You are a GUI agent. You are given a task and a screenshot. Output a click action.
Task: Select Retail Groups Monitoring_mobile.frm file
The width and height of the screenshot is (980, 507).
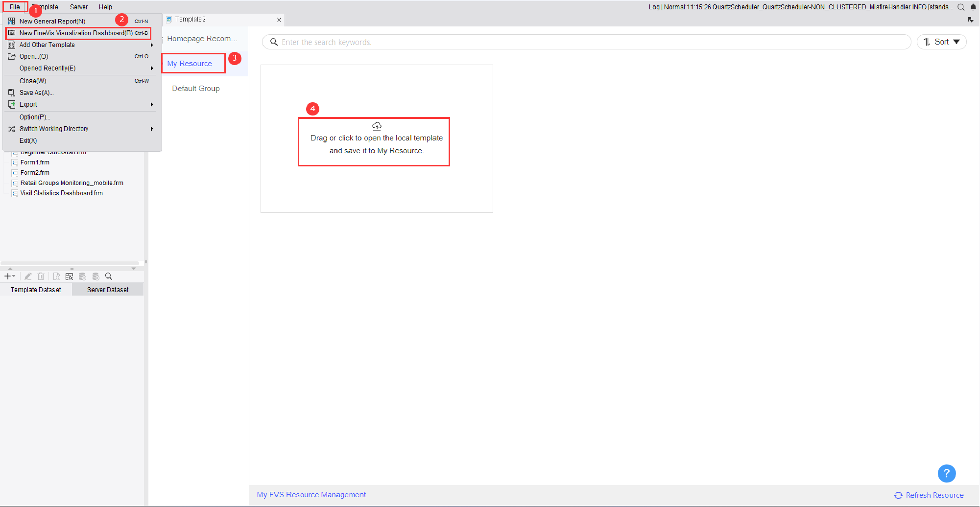tap(72, 183)
